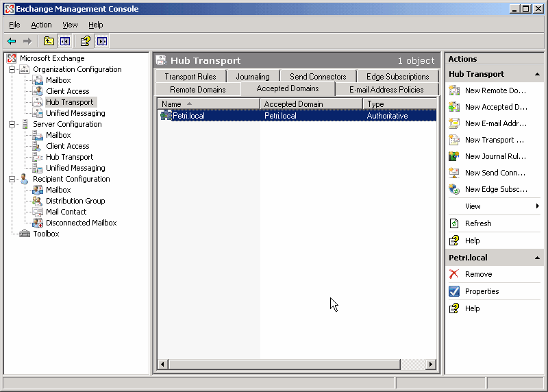Expand the View submenu arrow
The height and width of the screenshot is (392, 548).
point(538,206)
